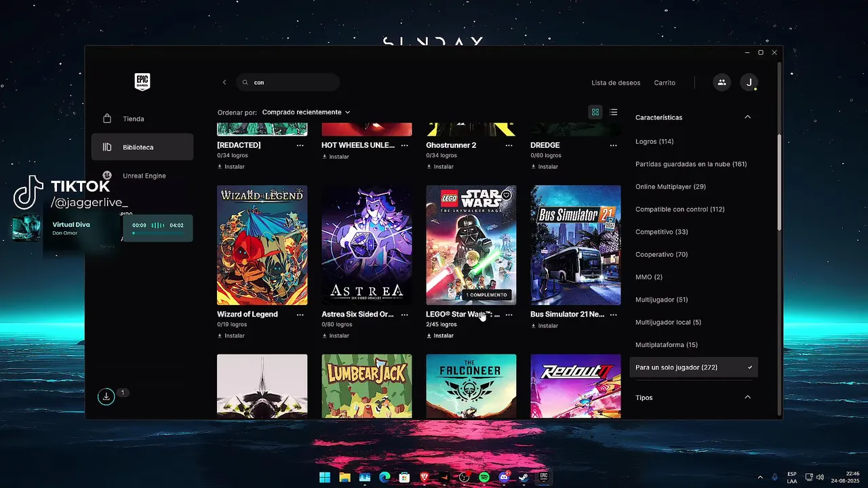Open the J profile avatar menu

[749, 82]
